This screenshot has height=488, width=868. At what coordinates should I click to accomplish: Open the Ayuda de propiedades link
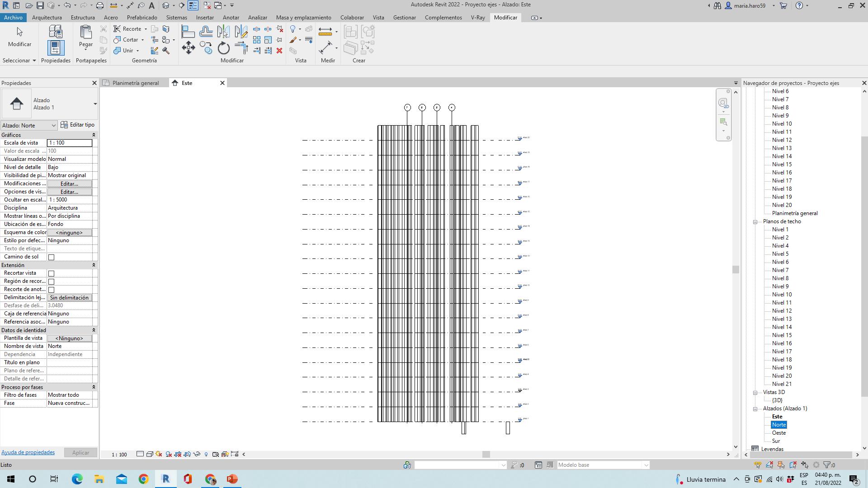click(28, 452)
